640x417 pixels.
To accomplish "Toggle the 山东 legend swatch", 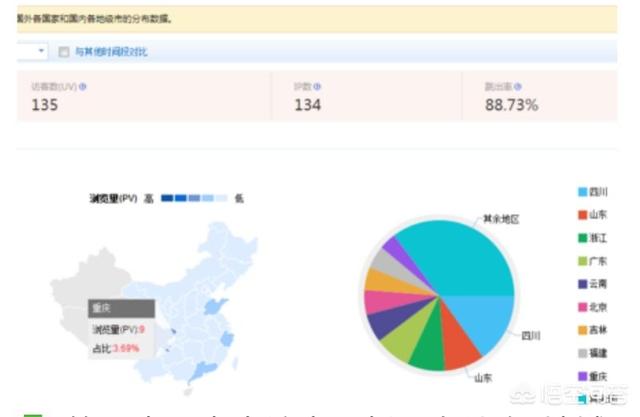I will pyautogui.click(x=582, y=215).
